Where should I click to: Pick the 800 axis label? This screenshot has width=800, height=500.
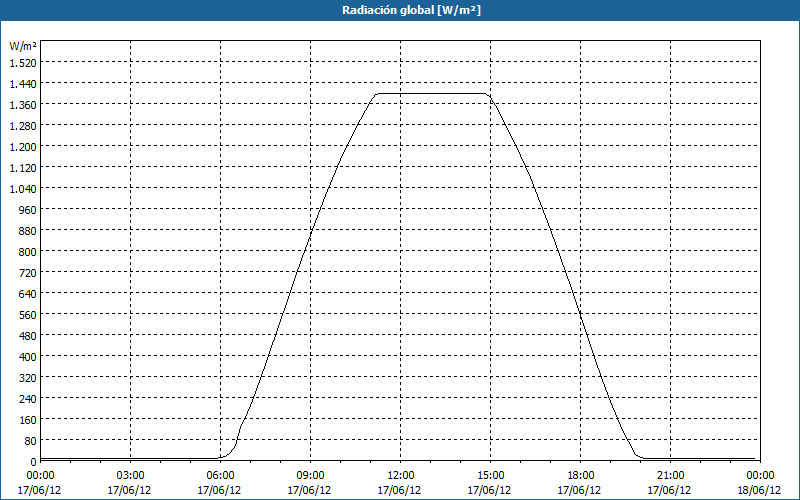pos(28,252)
